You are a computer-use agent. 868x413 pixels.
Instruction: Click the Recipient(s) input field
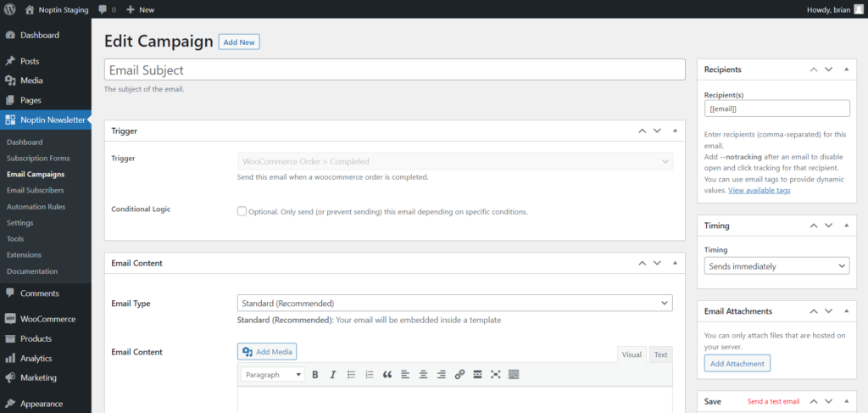776,109
